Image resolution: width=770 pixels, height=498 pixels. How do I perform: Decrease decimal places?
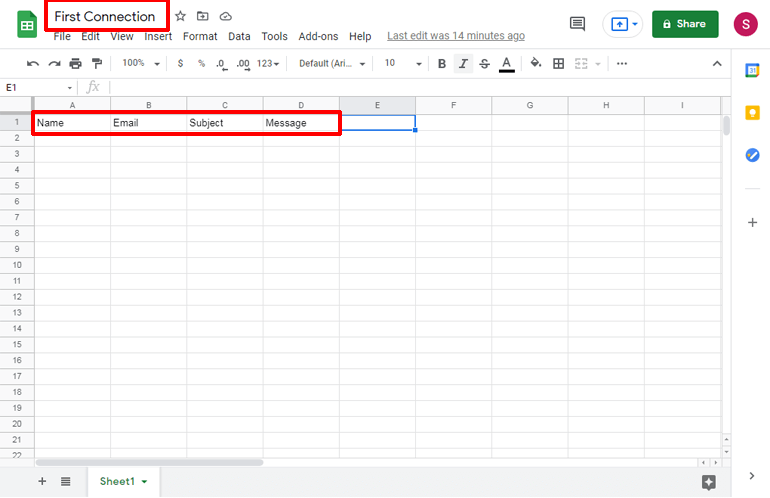[222, 64]
